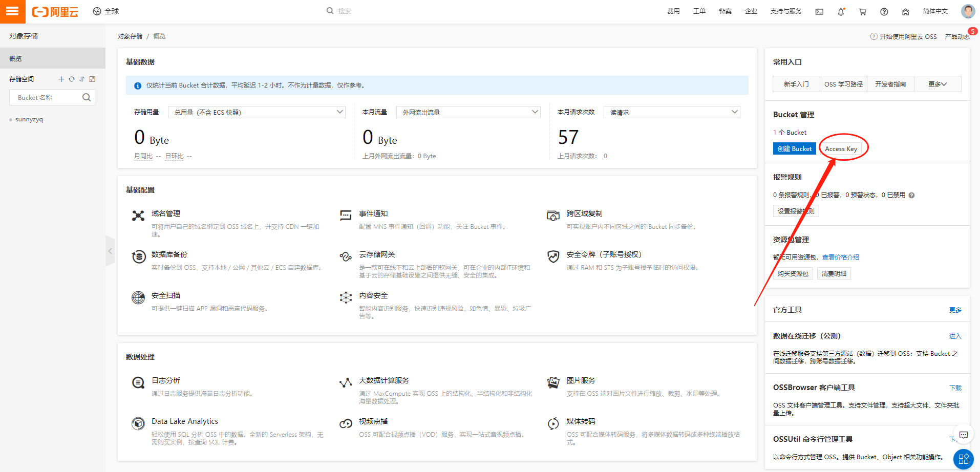Open the shopping cart
This screenshot has width=980, height=472.
coord(862,12)
